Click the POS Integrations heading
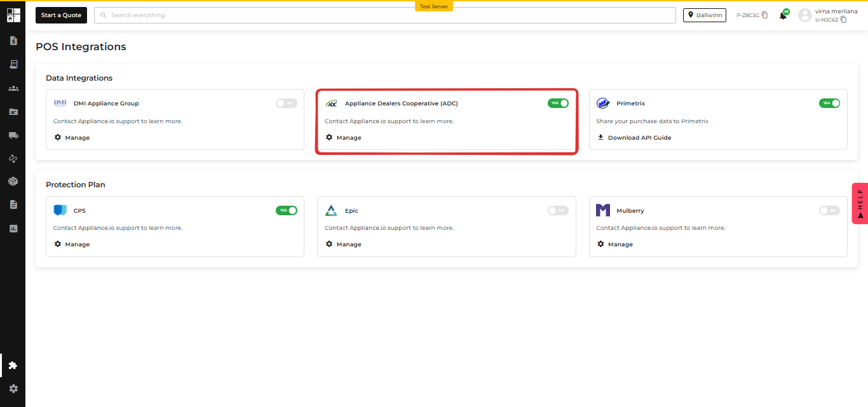 pos(81,47)
